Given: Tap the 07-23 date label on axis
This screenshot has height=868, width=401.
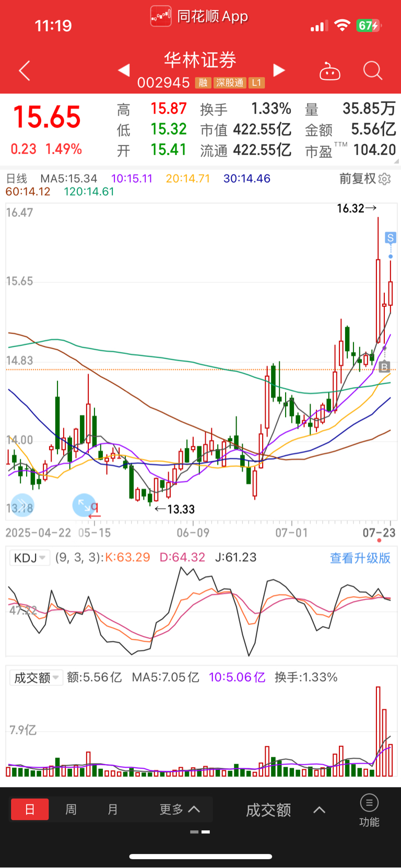Looking at the screenshot, I should coord(379,533).
